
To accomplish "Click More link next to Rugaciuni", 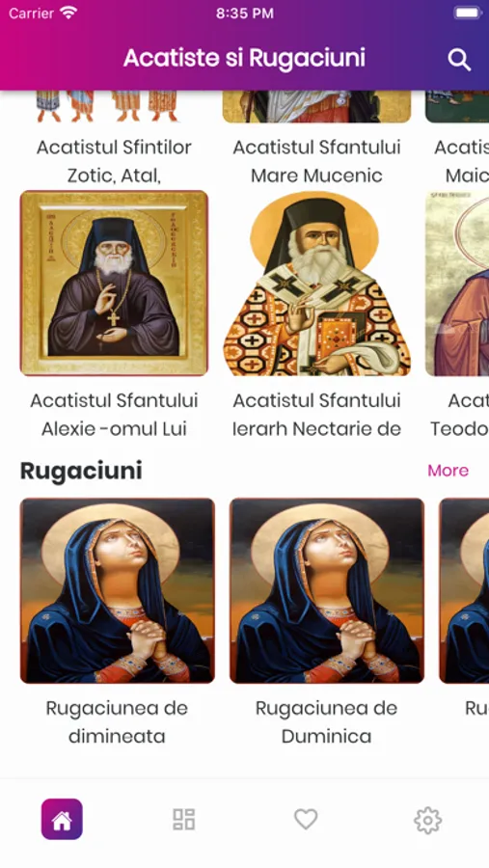I will 448,471.
